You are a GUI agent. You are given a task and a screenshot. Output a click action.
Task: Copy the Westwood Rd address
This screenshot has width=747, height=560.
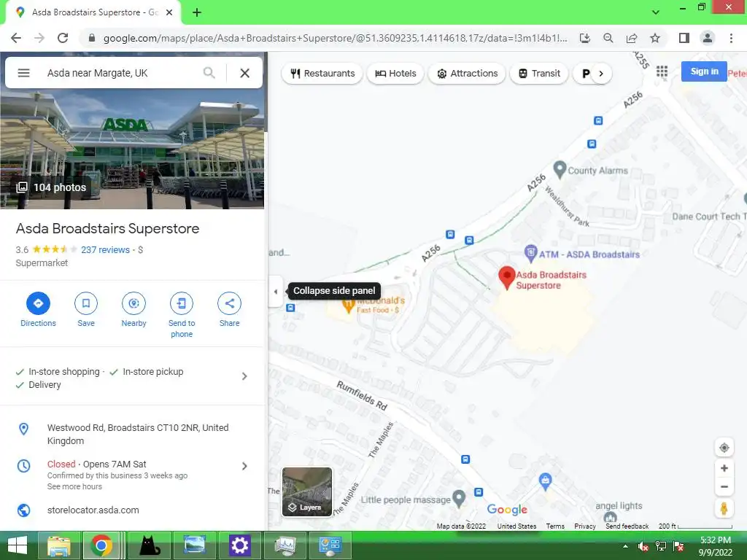138,435
